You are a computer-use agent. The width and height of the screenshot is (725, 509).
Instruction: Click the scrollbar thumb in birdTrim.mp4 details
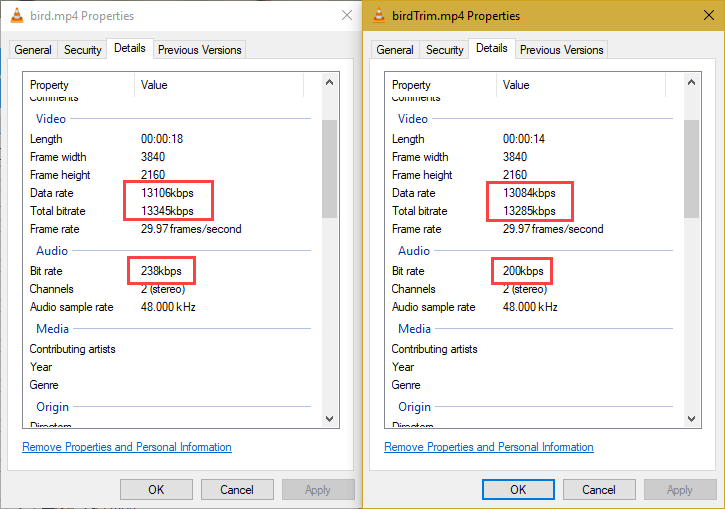tap(692, 167)
